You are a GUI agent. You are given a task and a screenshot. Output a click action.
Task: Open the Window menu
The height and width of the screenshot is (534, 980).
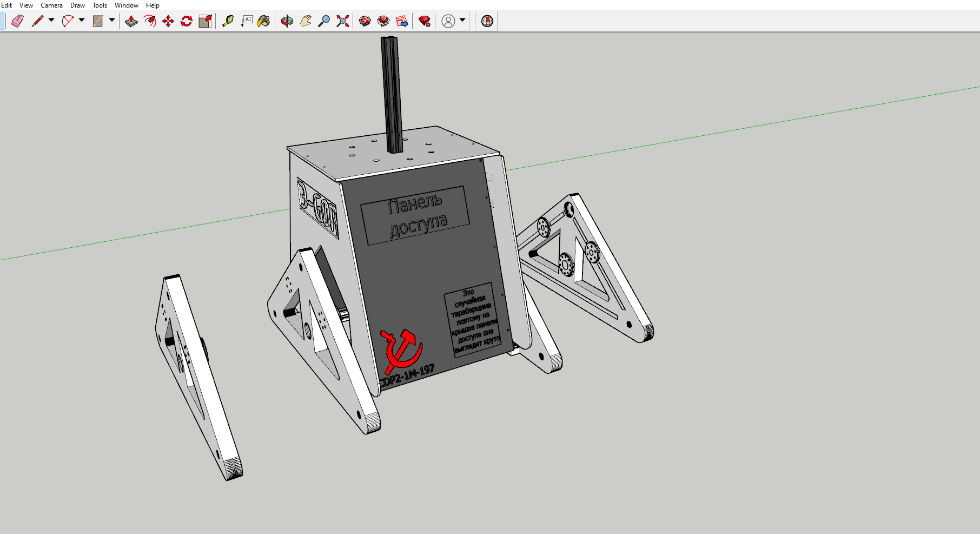(127, 5)
